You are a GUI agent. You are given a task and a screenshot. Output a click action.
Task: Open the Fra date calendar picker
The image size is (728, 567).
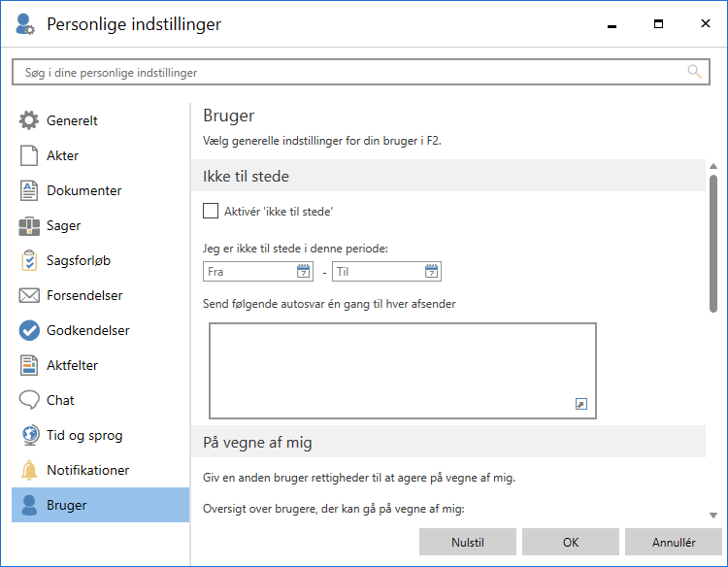point(303,272)
